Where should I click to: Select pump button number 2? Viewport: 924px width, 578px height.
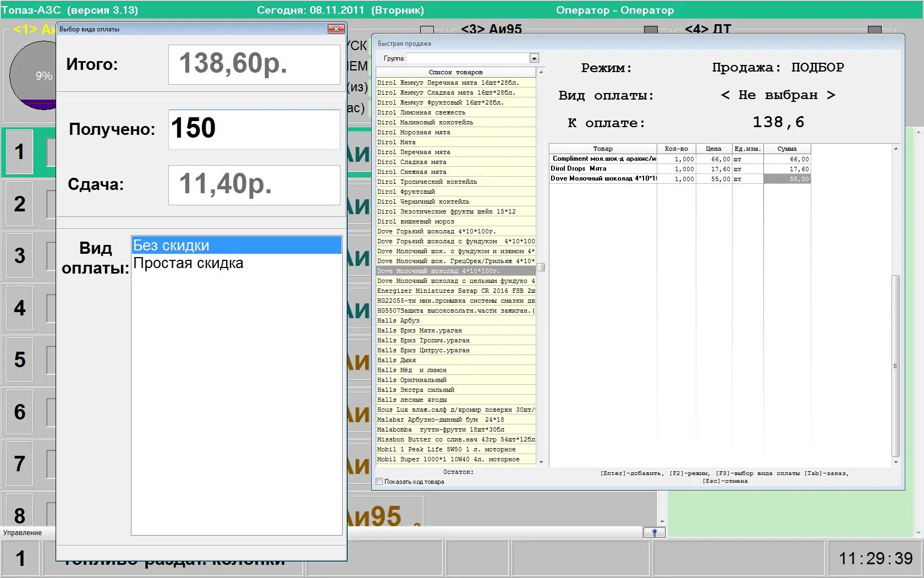pyautogui.click(x=20, y=204)
